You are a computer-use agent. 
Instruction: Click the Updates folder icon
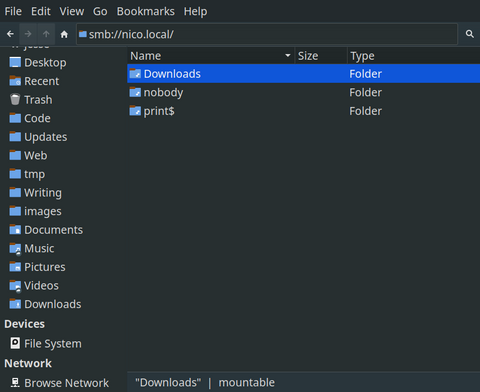coord(15,137)
